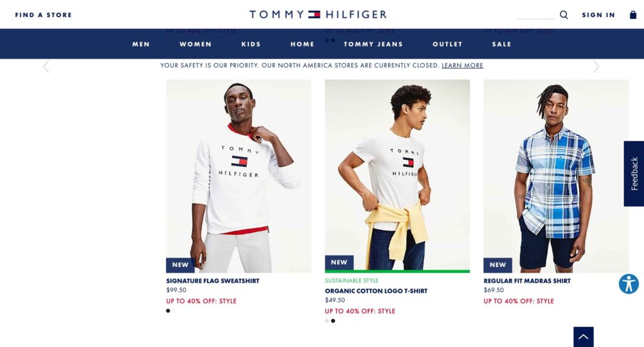Viewport: 644px width, 347px height.
Task: Open the Regular Fit Madras Shirt photo
Action: pyautogui.click(x=556, y=176)
